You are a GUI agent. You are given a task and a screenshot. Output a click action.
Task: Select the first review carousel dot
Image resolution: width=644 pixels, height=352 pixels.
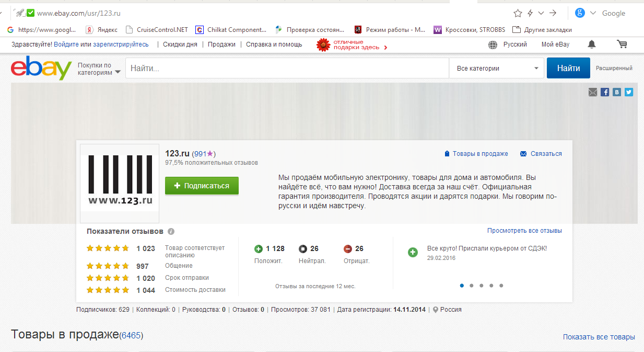[x=462, y=286]
